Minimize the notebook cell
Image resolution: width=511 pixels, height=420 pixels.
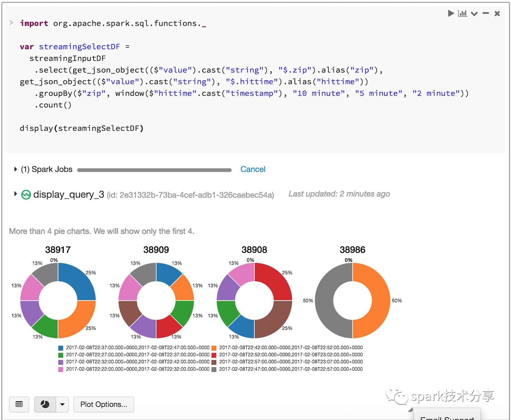[486, 13]
